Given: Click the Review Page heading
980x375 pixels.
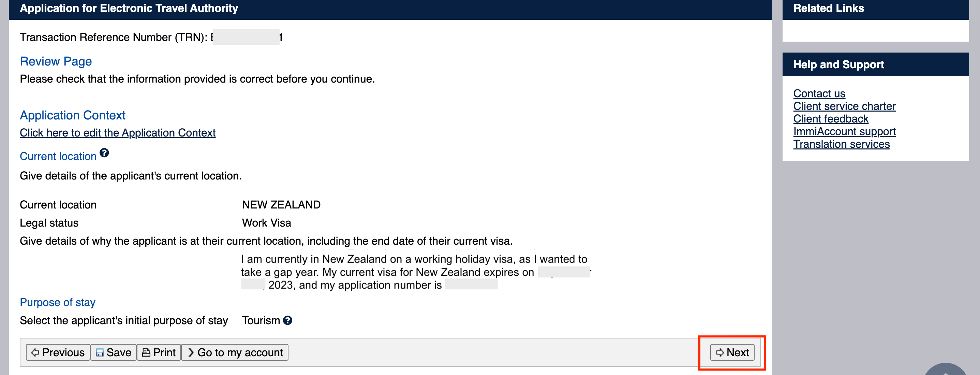Looking at the screenshot, I should click(x=56, y=61).
